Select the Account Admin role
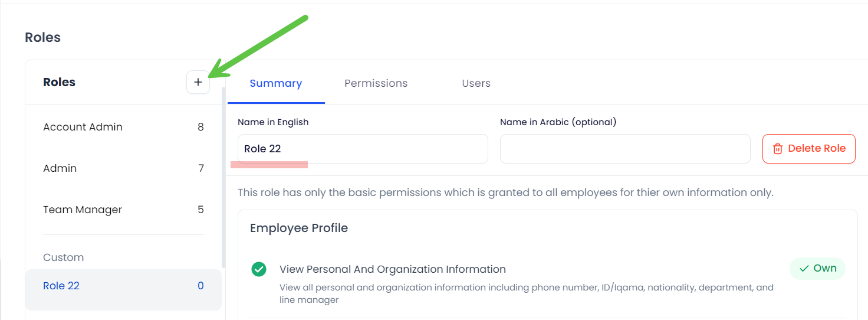 coord(83,127)
